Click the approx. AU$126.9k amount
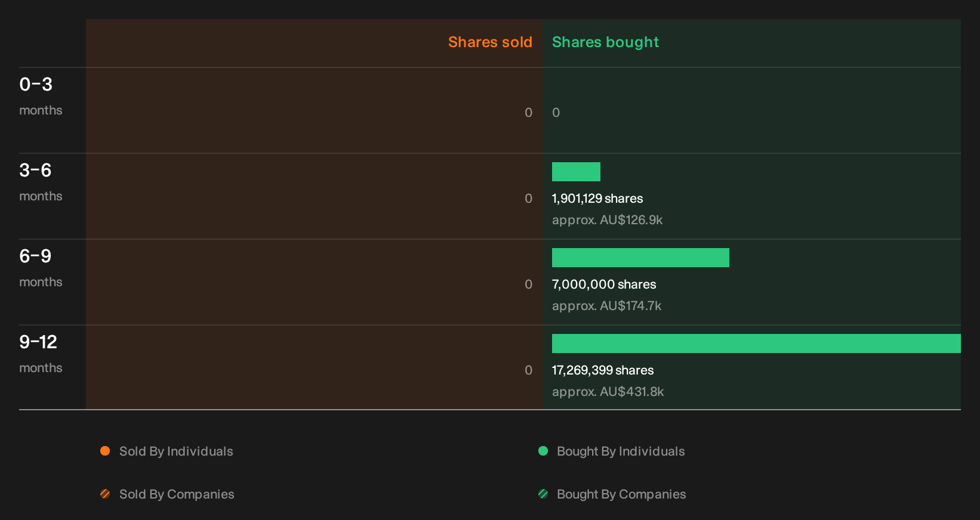The height and width of the screenshot is (520, 980). (607, 220)
